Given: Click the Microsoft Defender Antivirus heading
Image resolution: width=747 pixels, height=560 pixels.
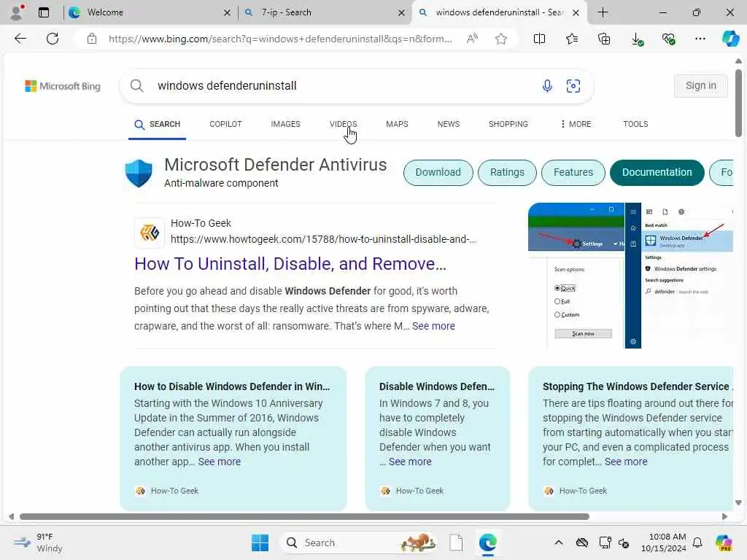Looking at the screenshot, I should (275, 165).
